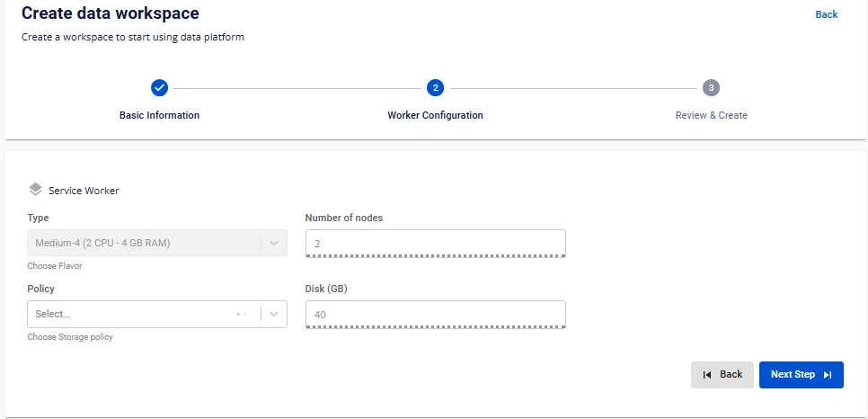Open the Policy Select... combo box
Image resolution: width=868 pixels, height=419 pixels.
click(157, 315)
